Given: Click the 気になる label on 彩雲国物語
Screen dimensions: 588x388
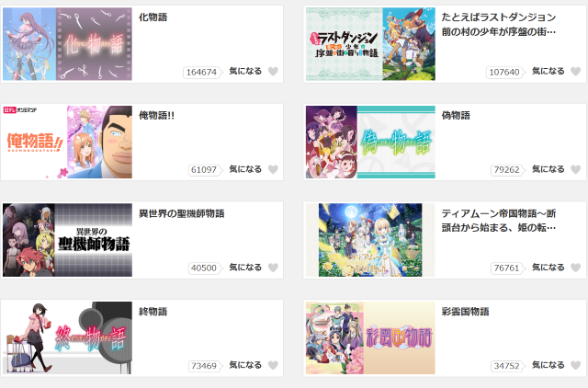Looking at the screenshot, I should click(548, 365).
